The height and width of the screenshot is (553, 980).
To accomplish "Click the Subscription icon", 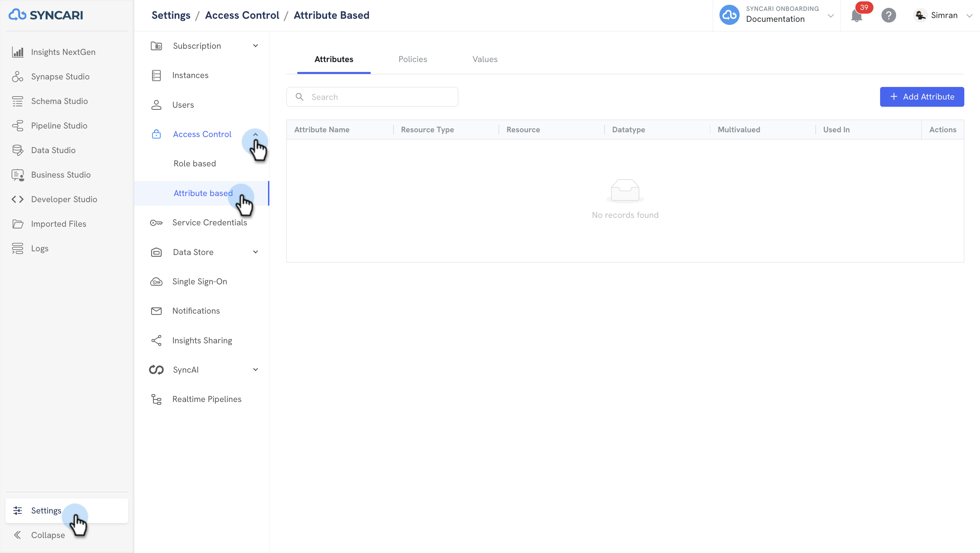I will [x=157, y=46].
